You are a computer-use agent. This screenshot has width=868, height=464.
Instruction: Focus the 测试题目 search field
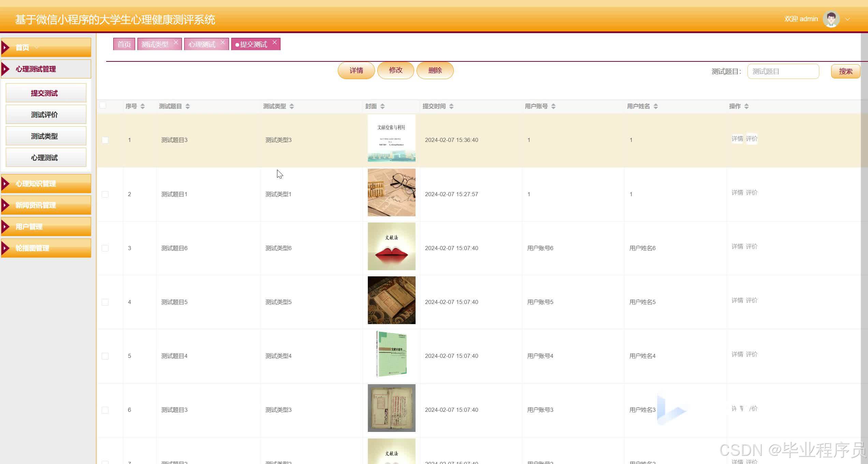pos(783,71)
